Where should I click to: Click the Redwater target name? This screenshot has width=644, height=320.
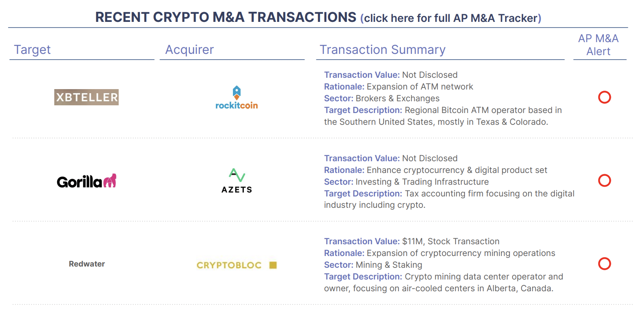[x=87, y=264]
